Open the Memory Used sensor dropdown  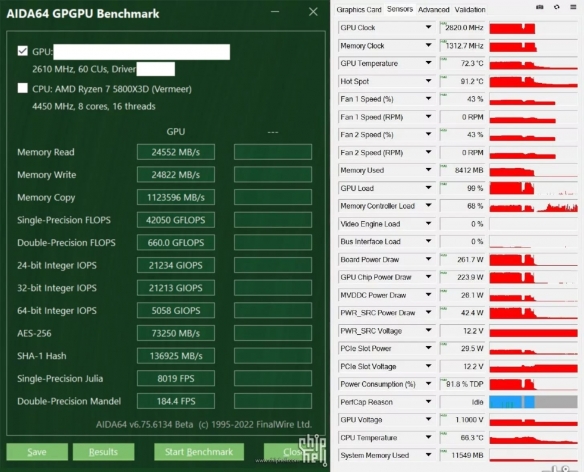[428, 170]
